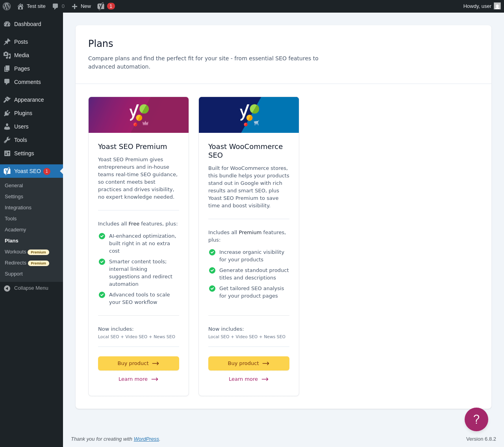Viewport: 504px width, 447px height.
Task: Open Yoast Academy submenu item
Action: click(31, 230)
